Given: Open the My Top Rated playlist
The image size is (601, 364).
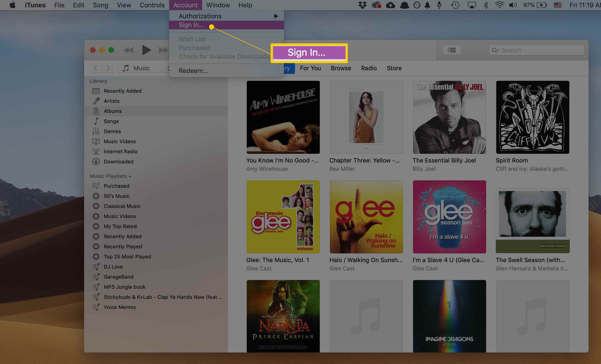Looking at the screenshot, I should pyautogui.click(x=156, y=226).
